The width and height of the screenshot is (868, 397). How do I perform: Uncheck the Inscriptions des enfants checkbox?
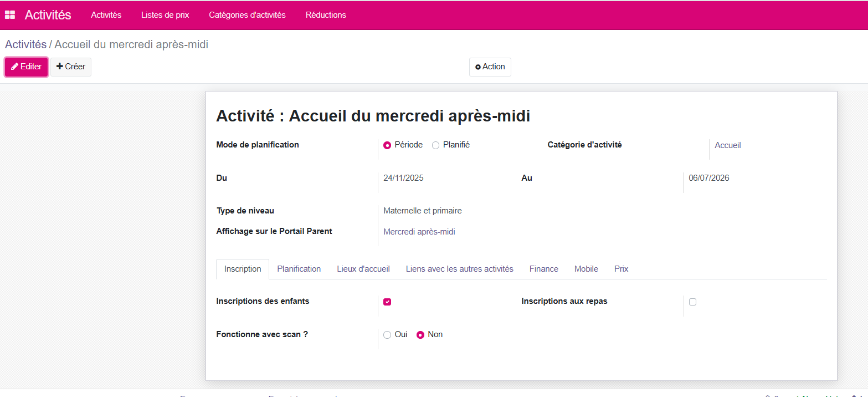coord(387,302)
